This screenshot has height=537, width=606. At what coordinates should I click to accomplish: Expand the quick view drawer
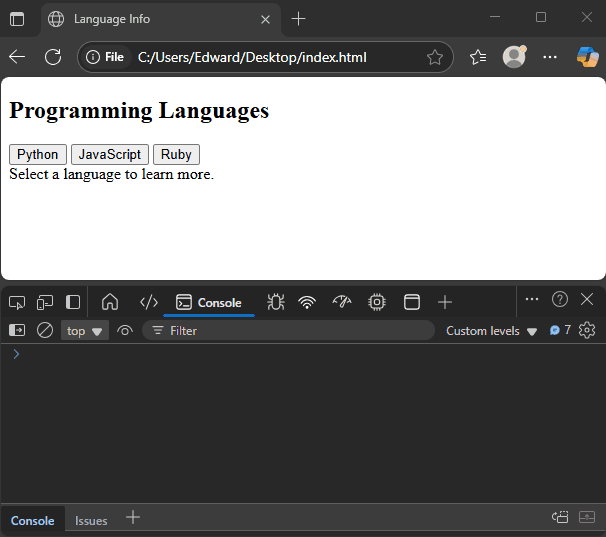587,517
